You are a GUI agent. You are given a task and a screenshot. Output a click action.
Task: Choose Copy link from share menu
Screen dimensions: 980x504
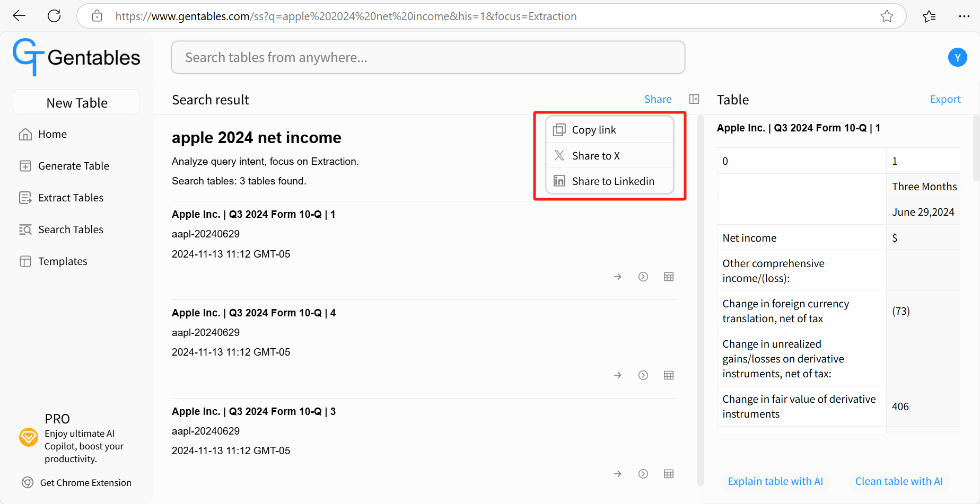click(x=610, y=130)
